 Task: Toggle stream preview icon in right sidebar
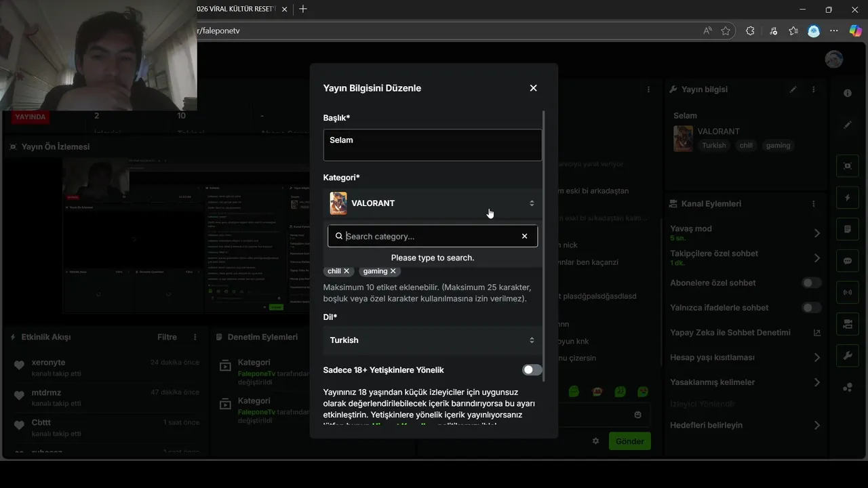pos(848,165)
